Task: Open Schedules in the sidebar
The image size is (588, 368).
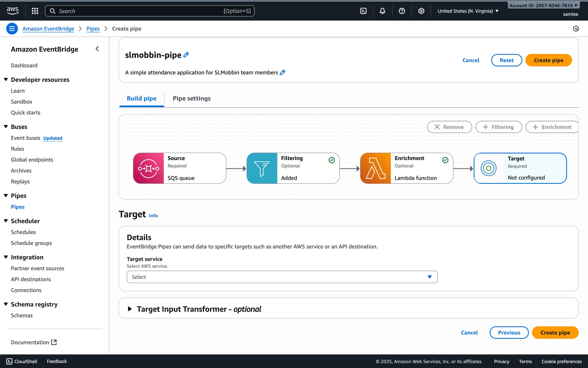Action: click(23, 232)
